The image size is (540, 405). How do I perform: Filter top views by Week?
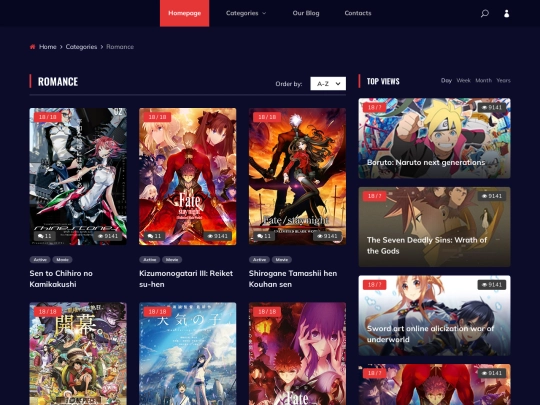coord(464,80)
